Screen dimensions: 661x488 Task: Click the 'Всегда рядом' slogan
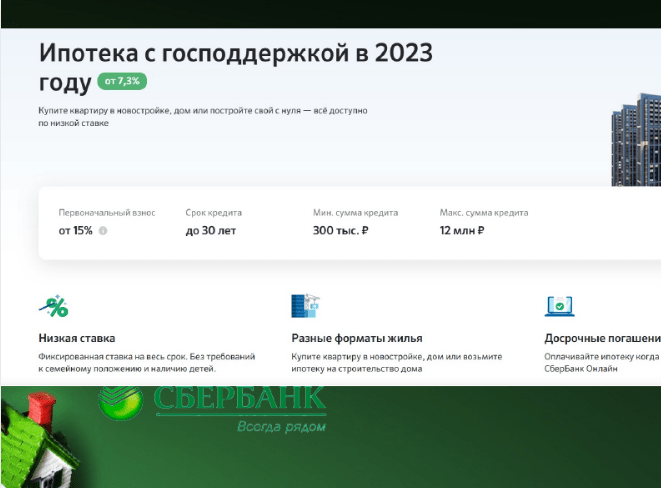point(281,426)
